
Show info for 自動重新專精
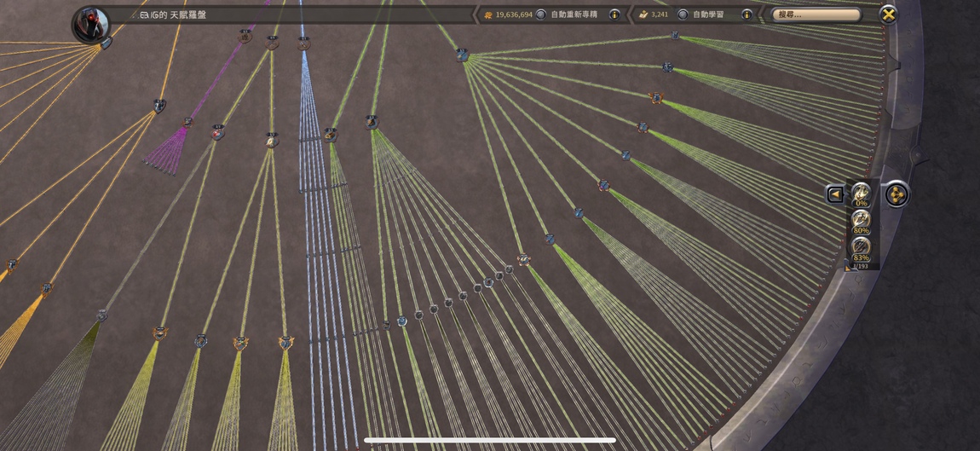[614, 14]
